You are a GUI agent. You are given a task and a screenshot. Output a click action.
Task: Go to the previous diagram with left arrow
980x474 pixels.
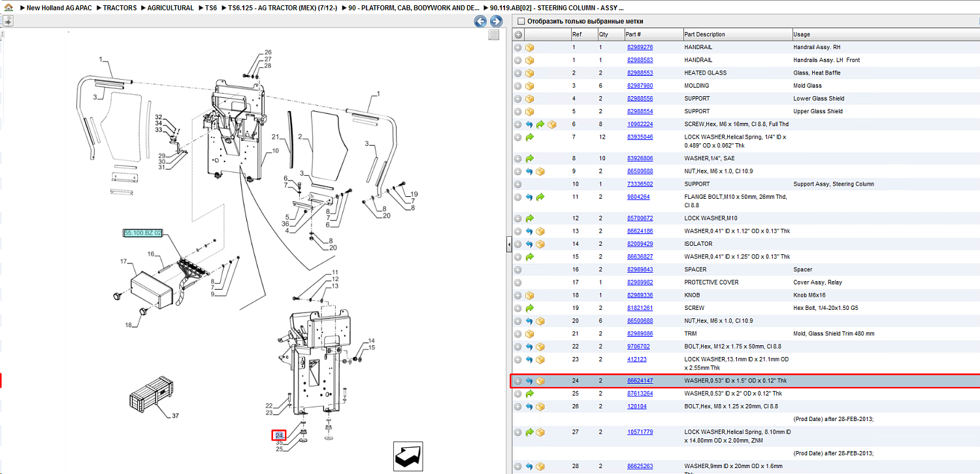click(x=480, y=22)
